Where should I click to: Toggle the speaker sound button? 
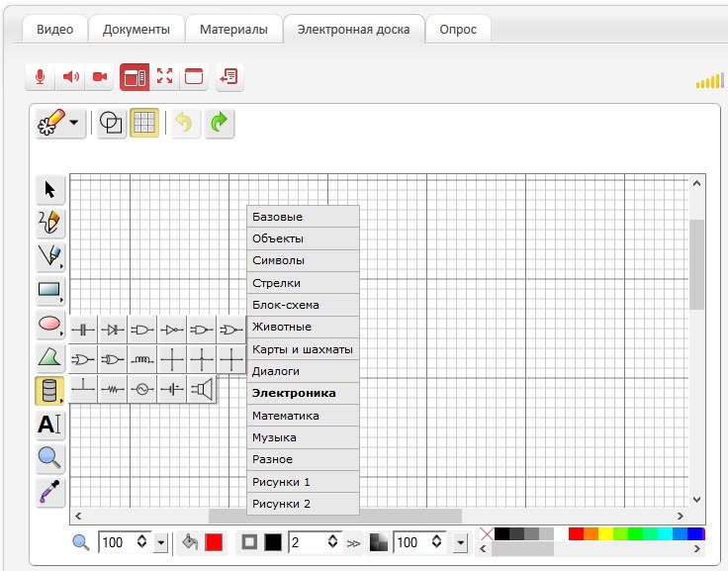pyautogui.click(x=70, y=76)
